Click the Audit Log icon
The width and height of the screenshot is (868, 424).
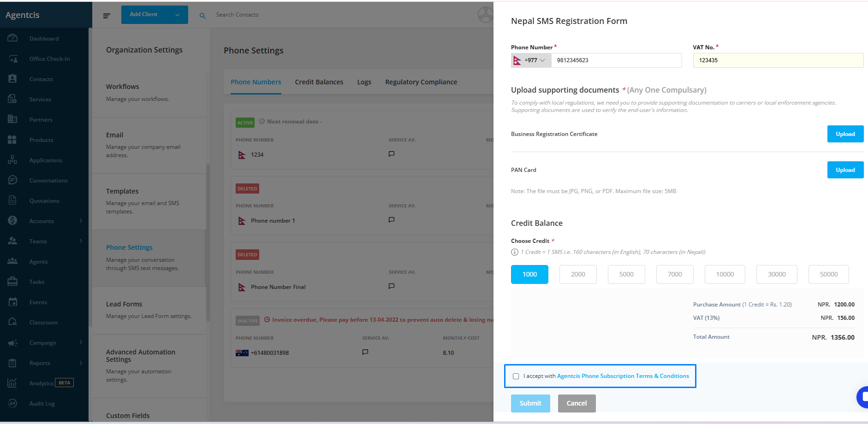(12, 403)
